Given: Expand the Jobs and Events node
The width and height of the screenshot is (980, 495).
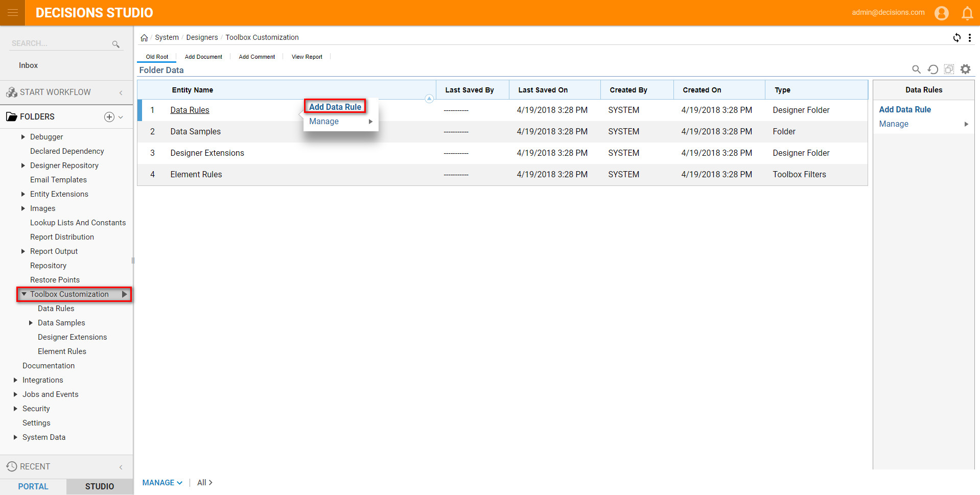Looking at the screenshot, I should pyautogui.click(x=15, y=394).
